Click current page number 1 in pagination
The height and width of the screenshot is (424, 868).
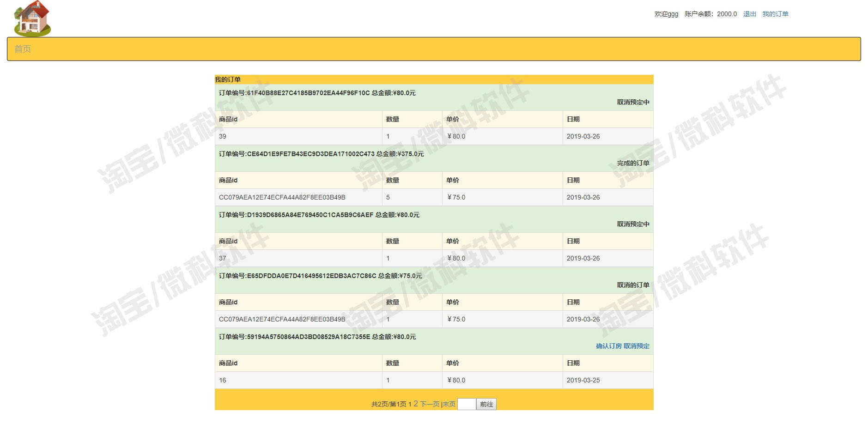(410, 404)
